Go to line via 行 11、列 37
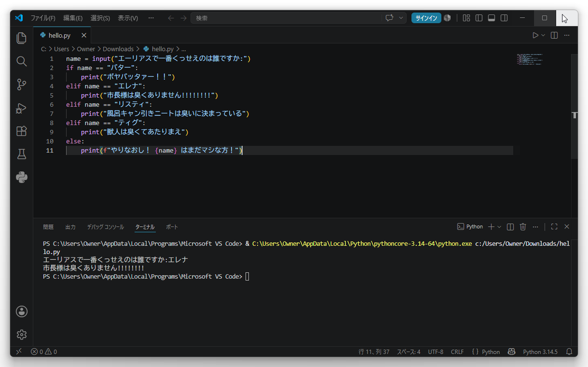This screenshot has width=588, height=367. click(x=374, y=352)
